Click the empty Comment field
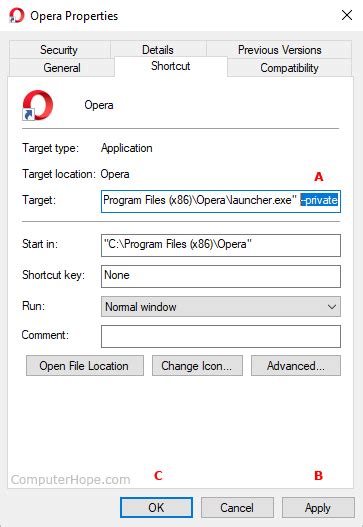The image size is (363, 527). [x=221, y=336]
